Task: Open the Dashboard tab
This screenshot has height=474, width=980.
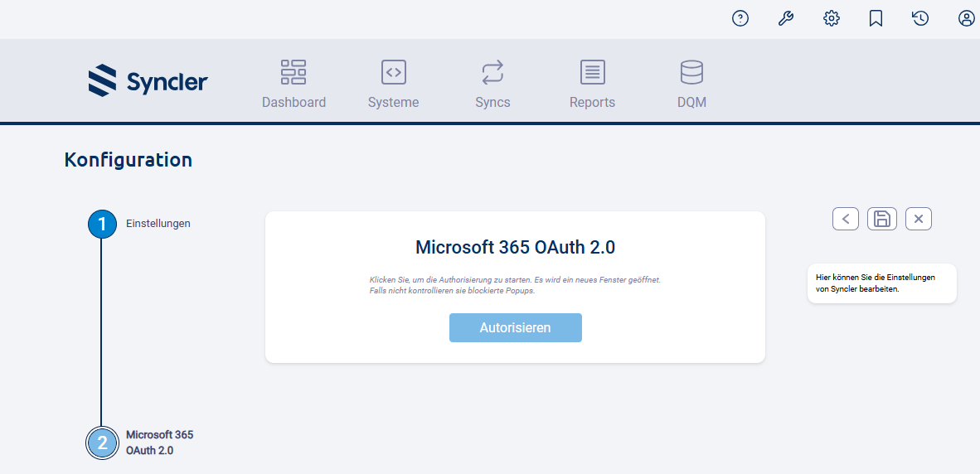Action: 294,85
